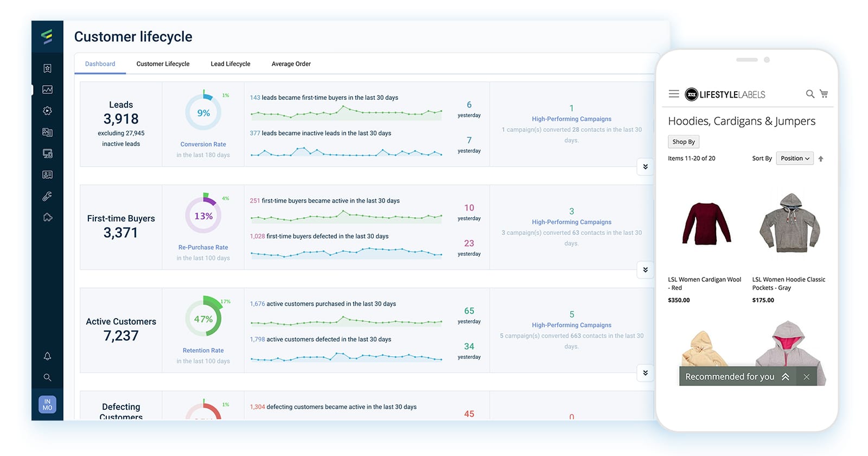Expand the Leads row details

click(645, 167)
